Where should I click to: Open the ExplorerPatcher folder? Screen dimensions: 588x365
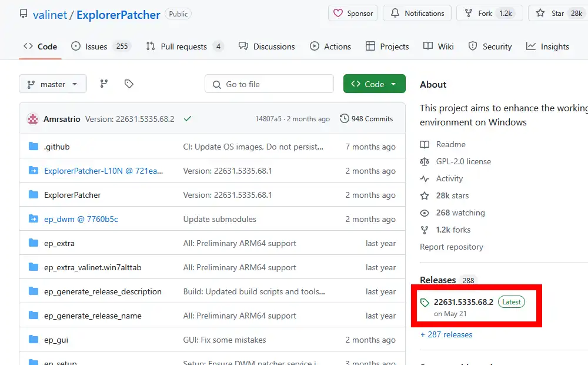point(72,195)
